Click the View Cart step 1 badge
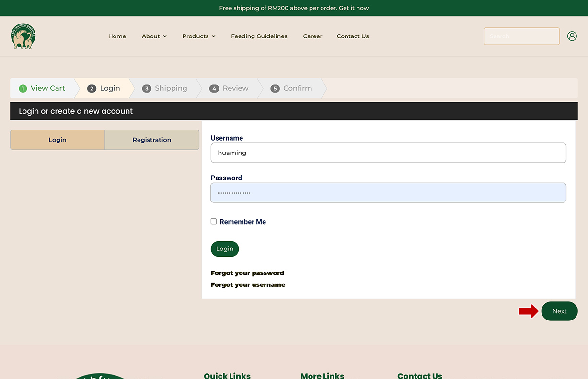 coord(23,89)
